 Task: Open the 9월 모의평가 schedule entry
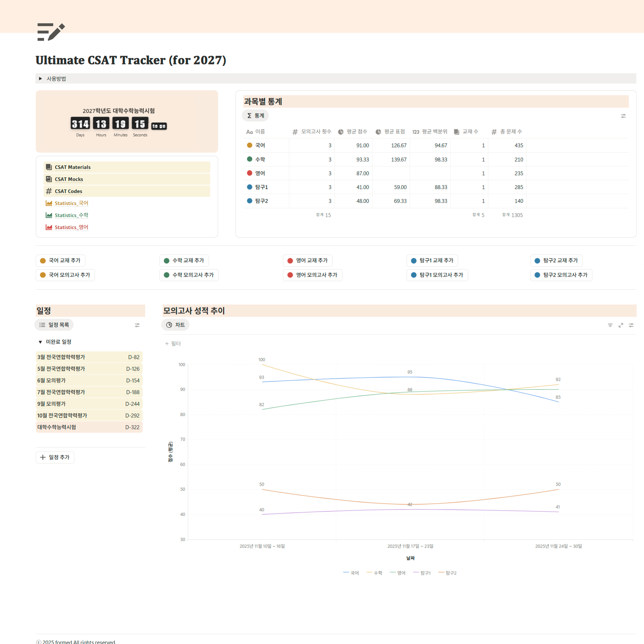point(52,404)
